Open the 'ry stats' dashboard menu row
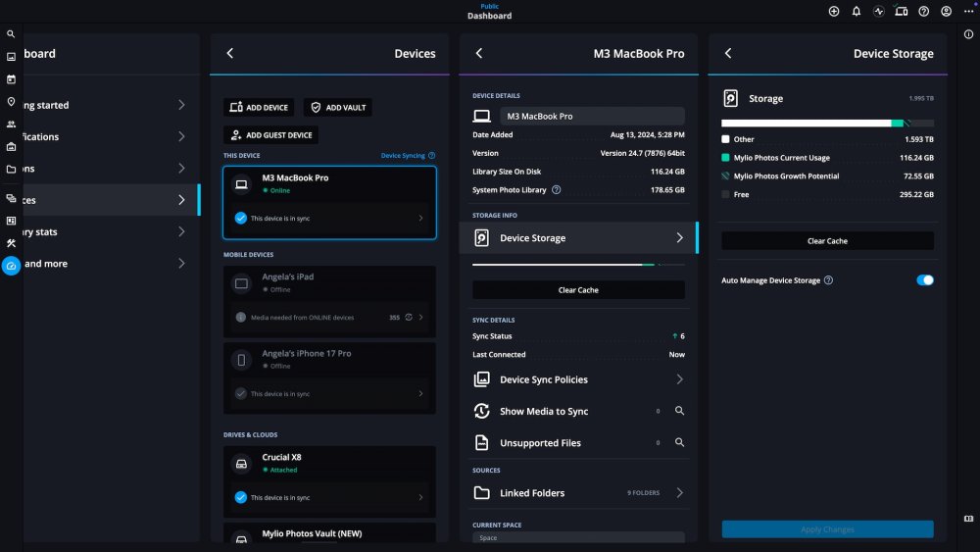This screenshot has width=980, height=552. click(x=112, y=232)
